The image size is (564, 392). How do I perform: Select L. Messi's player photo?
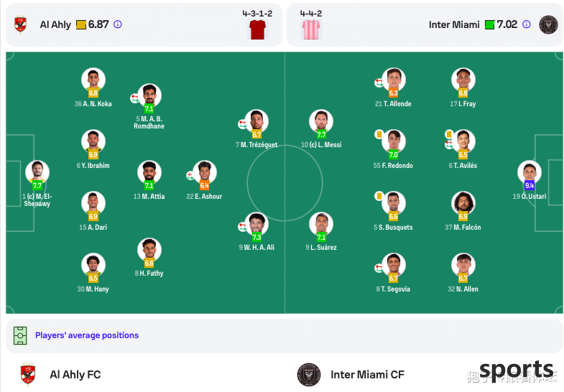point(321,121)
